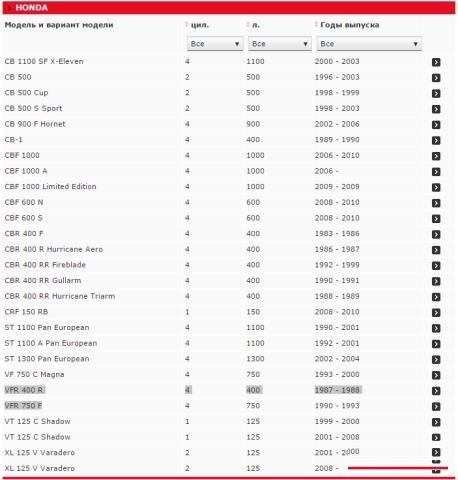
Task: Click the Модель и вариант модели header
Action: [x=59, y=25]
